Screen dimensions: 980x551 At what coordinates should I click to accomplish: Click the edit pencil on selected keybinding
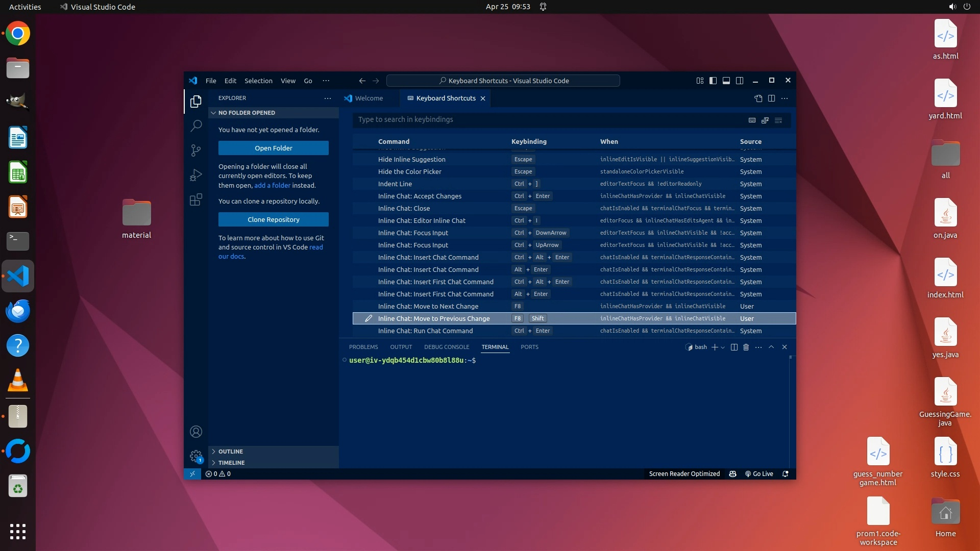368,318
